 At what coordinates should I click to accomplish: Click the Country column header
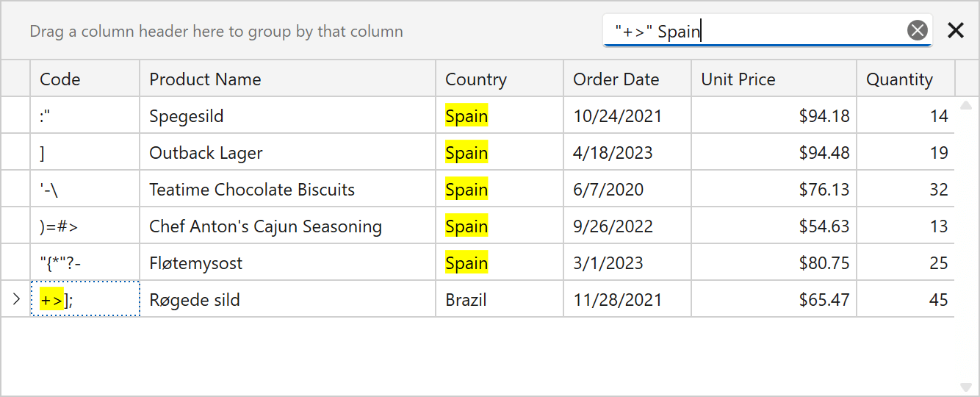(499, 79)
